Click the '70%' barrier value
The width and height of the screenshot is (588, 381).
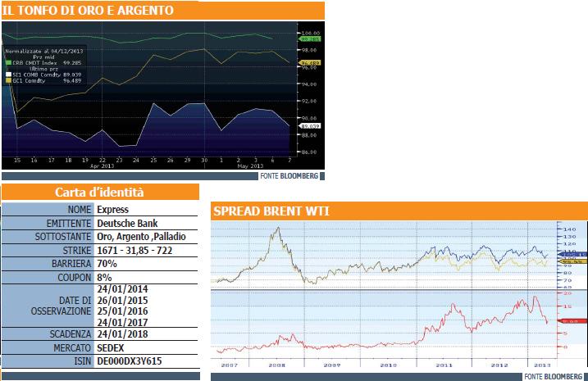point(107,264)
